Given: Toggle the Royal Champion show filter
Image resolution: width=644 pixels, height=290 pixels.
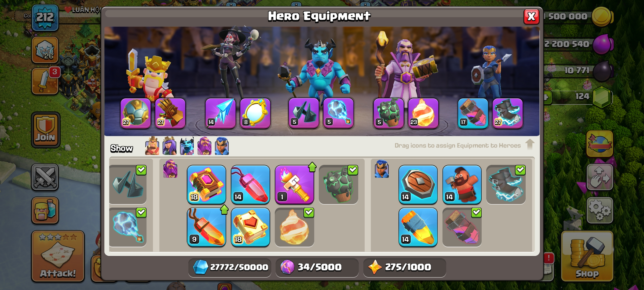Looking at the screenshot, I should click(222, 146).
